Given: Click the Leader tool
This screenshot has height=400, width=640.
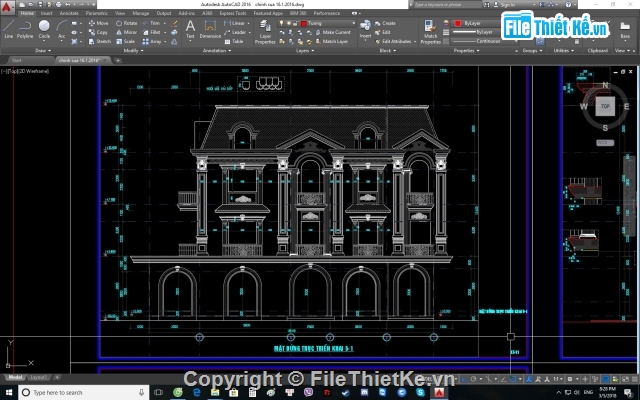Looking at the screenshot, I should pos(235,32).
